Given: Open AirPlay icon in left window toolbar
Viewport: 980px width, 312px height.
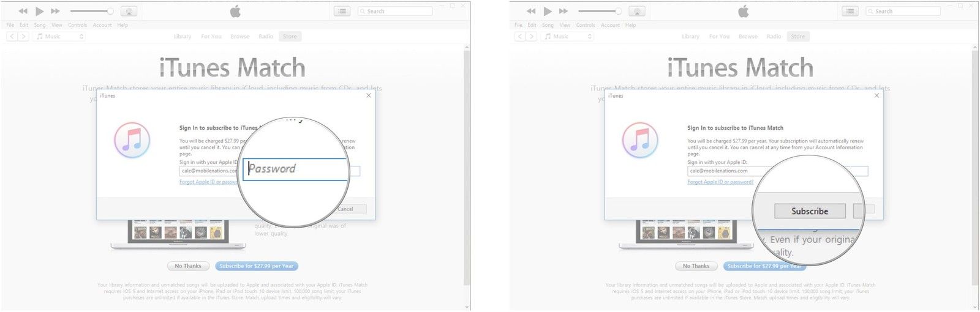Looking at the screenshot, I should pyautogui.click(x=129, y=11).
